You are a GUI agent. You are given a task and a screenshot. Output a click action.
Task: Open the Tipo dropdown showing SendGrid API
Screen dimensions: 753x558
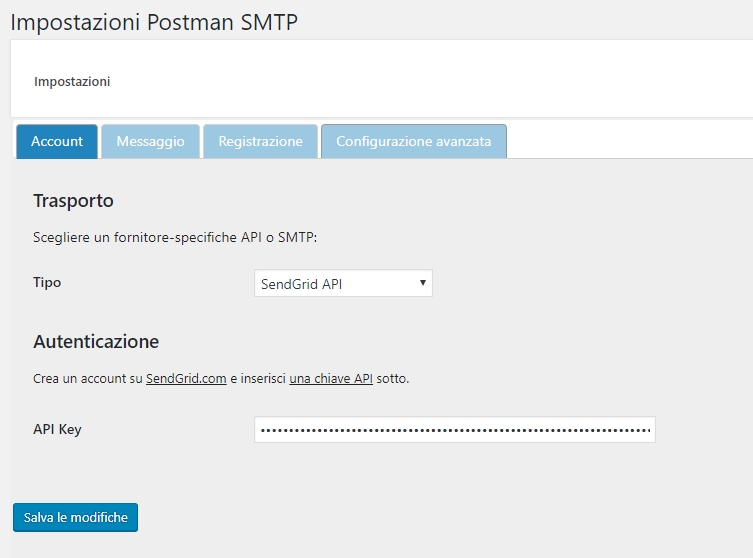click(343, 283)
